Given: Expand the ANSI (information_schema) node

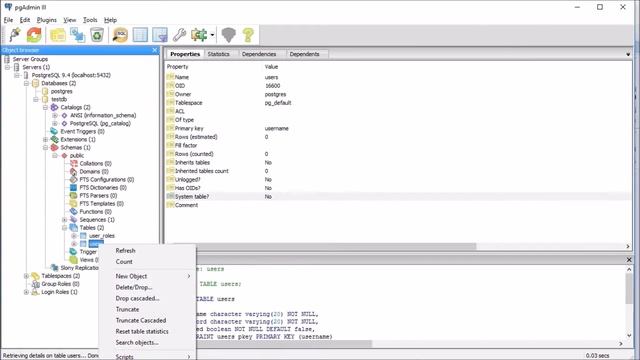Looking at the screenshot, I should click(55, 116).
